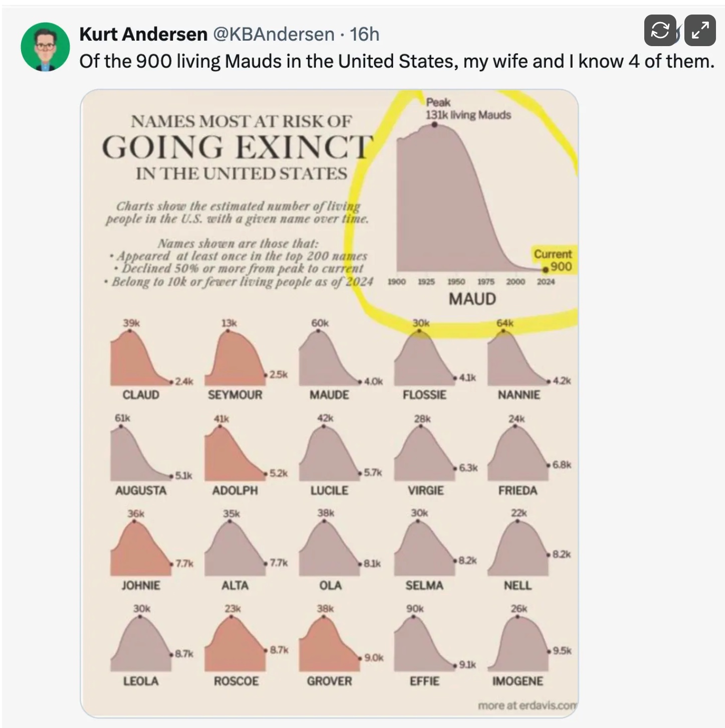Click the FRIEDA mini chart
Image resolution: width=725 pixels, height=728 pixels.
pyautogui.click(x=517, y=455)
